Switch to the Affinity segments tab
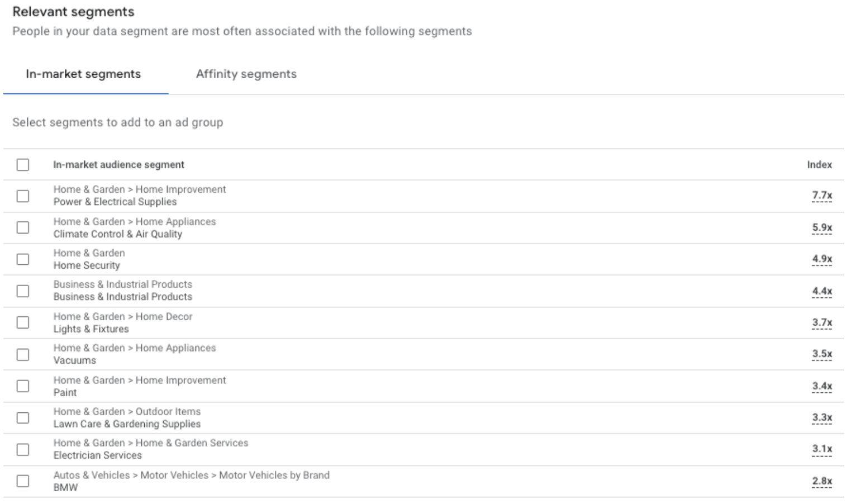Screen dimensions: 847x504 (x=246, y=74)
